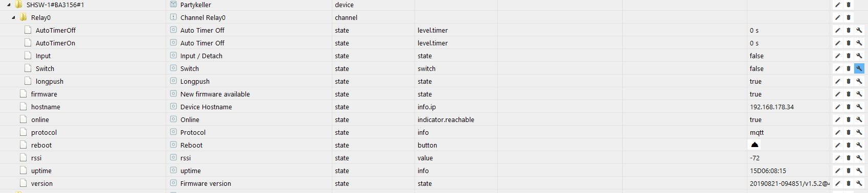Collapse the Relay0 channel folder
This screenshot has height=193, width=868.
(13, 17)
